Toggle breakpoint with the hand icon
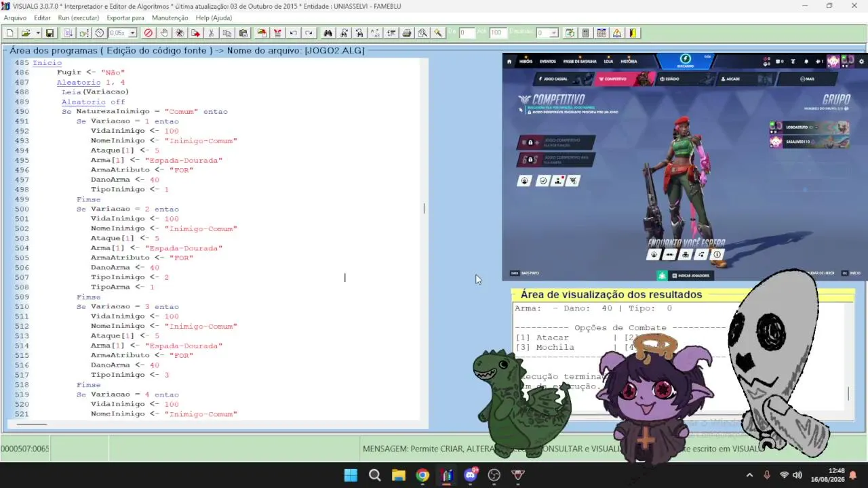 [164, 33]
